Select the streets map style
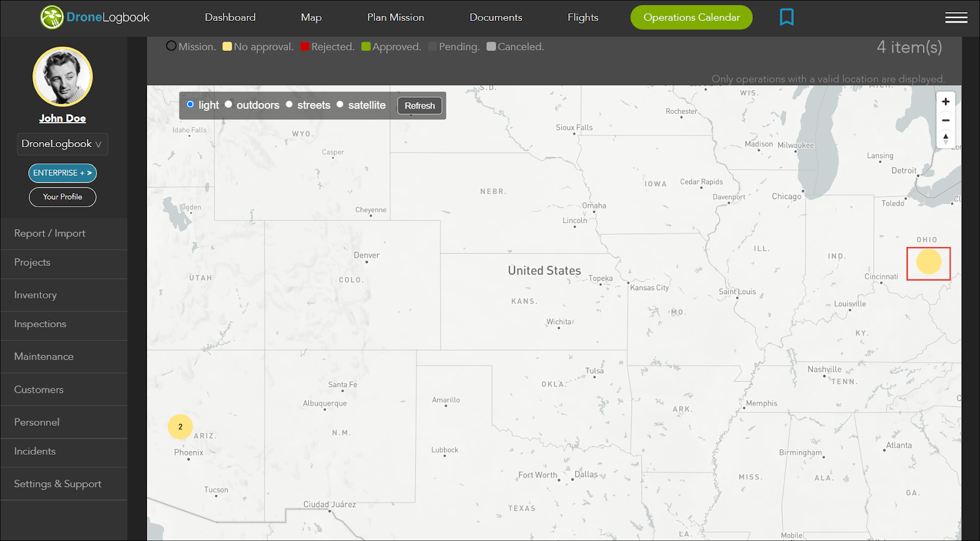Viewport: 980px width, 541px height. pos(289,104)
